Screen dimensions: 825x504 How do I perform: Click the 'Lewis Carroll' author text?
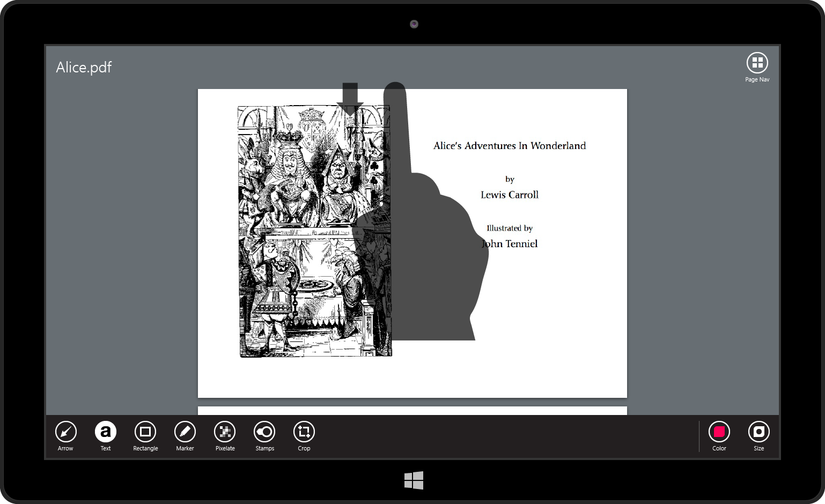click(510, 195)
